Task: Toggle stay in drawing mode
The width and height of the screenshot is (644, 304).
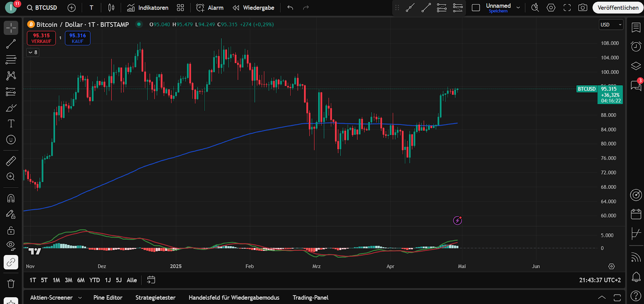Action: coord(11,214)
